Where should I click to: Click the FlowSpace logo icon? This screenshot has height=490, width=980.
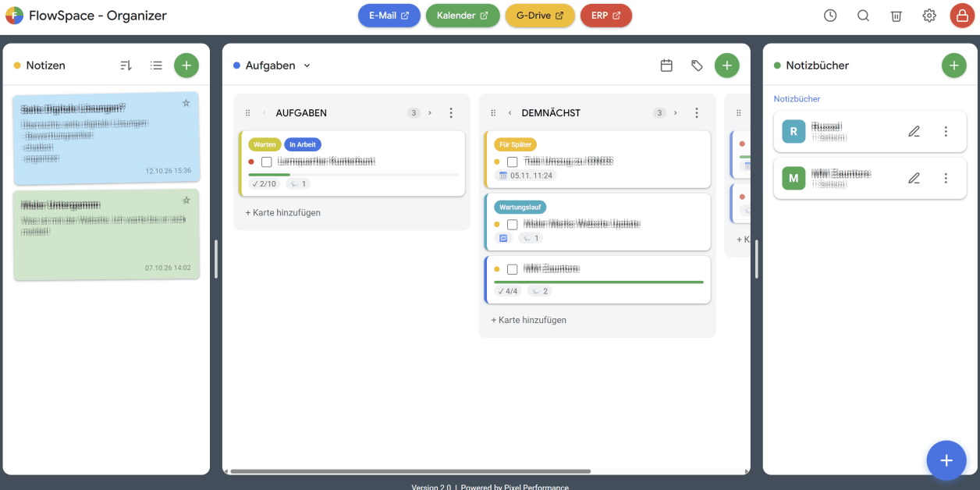click(14, 16)
